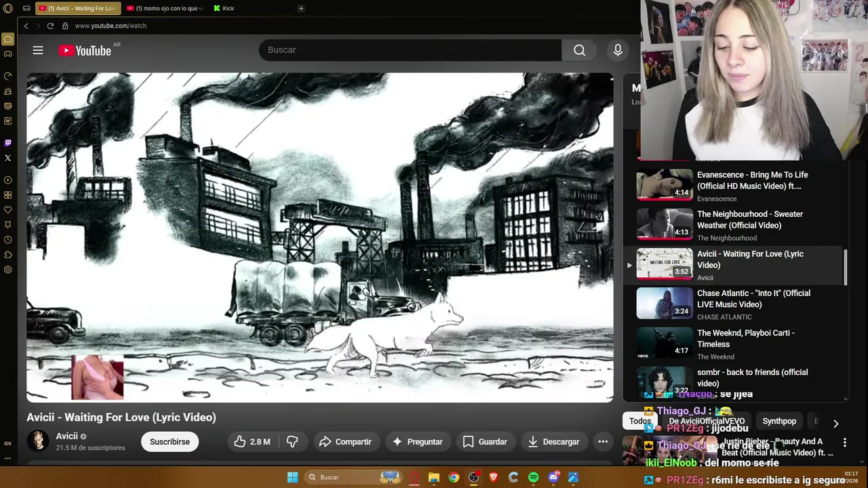Viewport: 868px width, 488px height.
Task: Open the YouTube hamburger guide menu
Action: [x=38, y=50]
